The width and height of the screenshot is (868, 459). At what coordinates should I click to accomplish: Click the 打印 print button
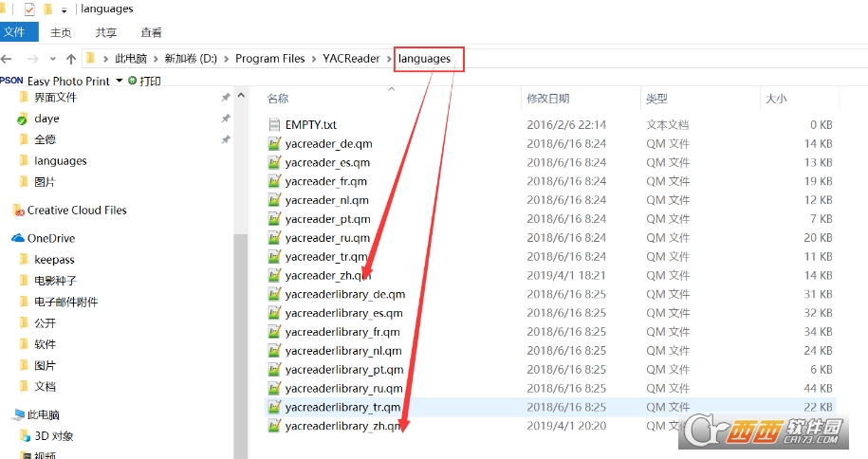[x=144, y=81]
